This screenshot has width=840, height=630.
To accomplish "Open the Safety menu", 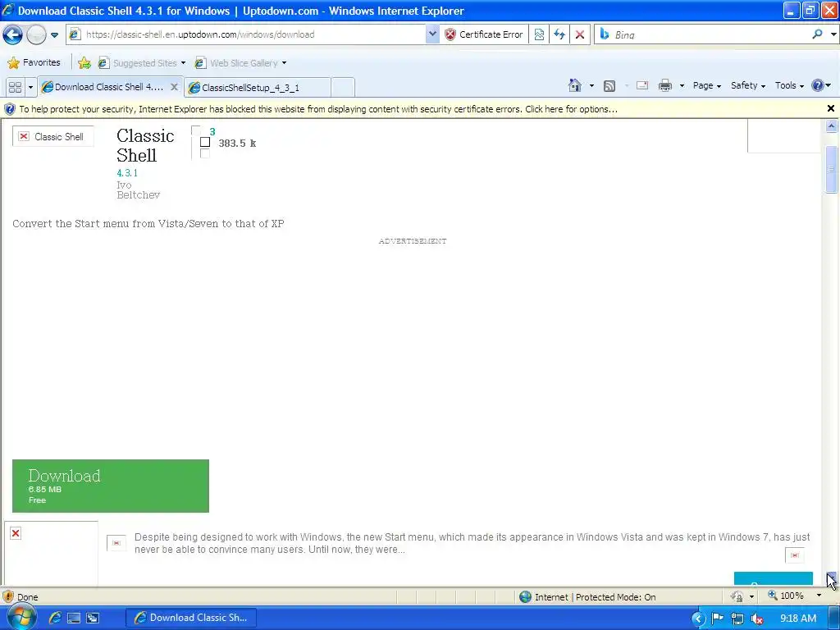I will point(748,85).
